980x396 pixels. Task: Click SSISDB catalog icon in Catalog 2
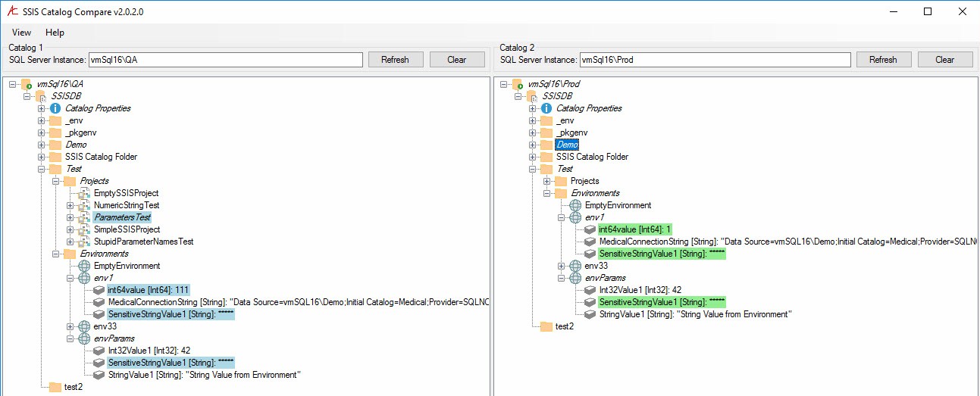click(533, 96)
